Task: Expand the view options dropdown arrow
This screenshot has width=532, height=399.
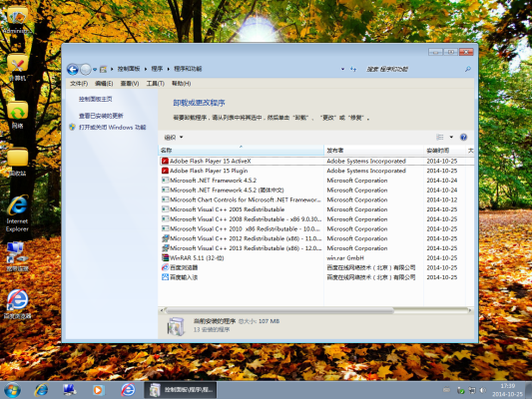Action: pos(451,137)
